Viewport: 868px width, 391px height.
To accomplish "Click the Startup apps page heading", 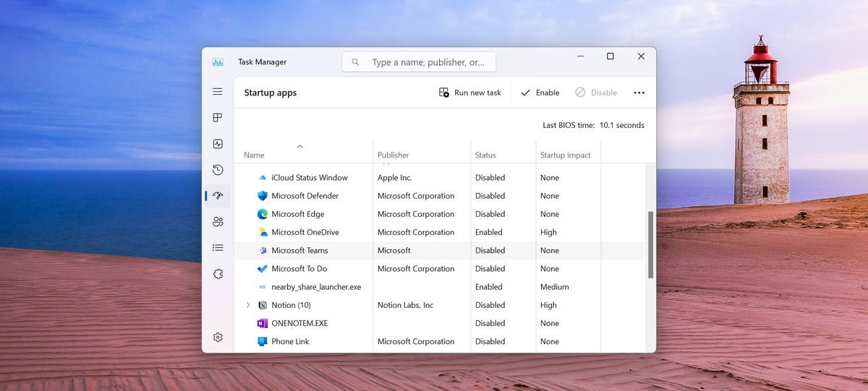I will pyautogui.click(x=271, y=93).
